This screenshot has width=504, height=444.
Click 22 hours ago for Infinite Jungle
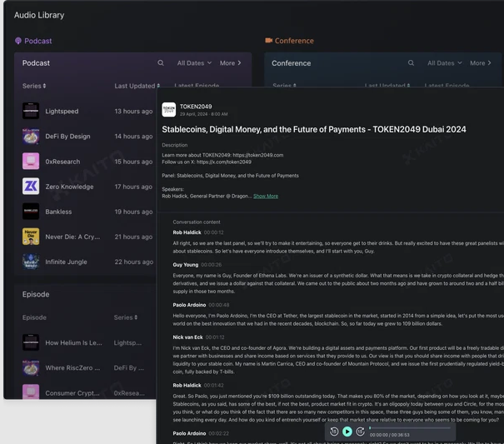point(134,262)
